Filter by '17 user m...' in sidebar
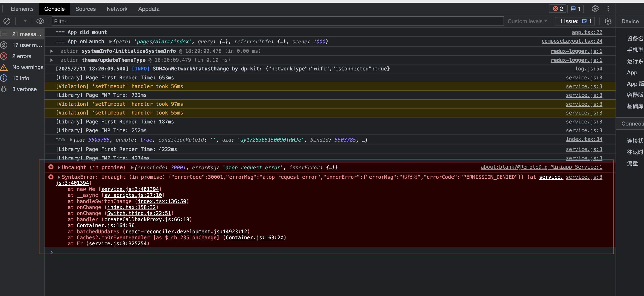644x296 pixels. point(22,45)
